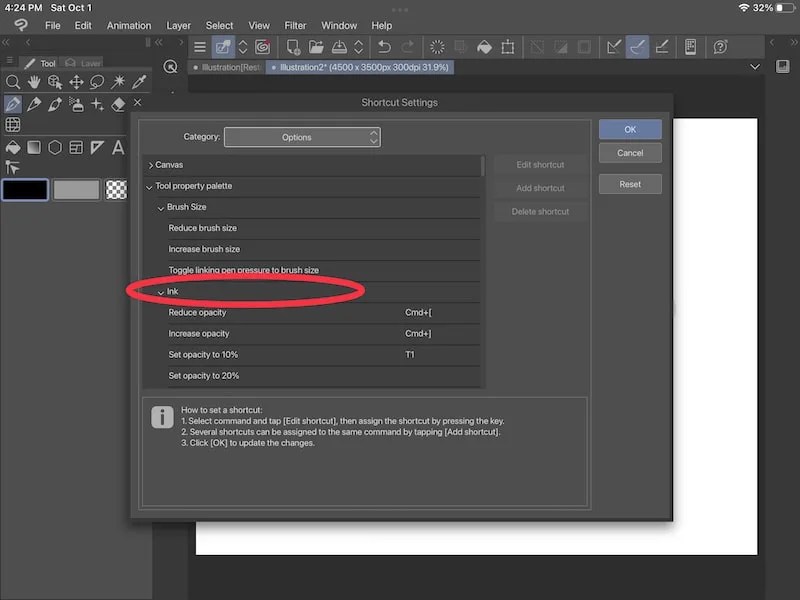Select the Hand tool

pyautogui.click(x=35, y=82)
